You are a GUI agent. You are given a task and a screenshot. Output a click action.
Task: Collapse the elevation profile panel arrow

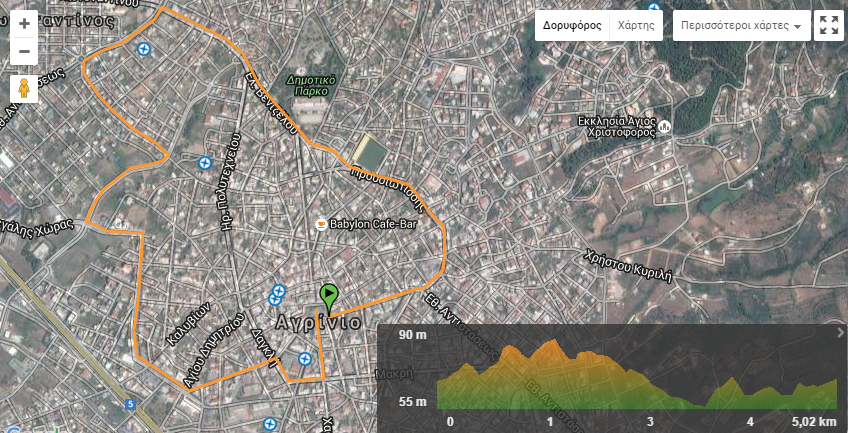839,333
